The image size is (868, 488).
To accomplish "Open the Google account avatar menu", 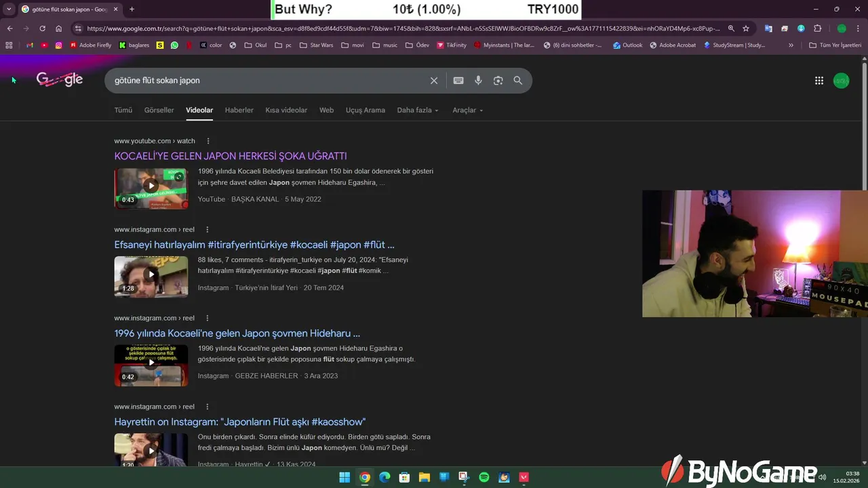I will click(x=842, y=81).
